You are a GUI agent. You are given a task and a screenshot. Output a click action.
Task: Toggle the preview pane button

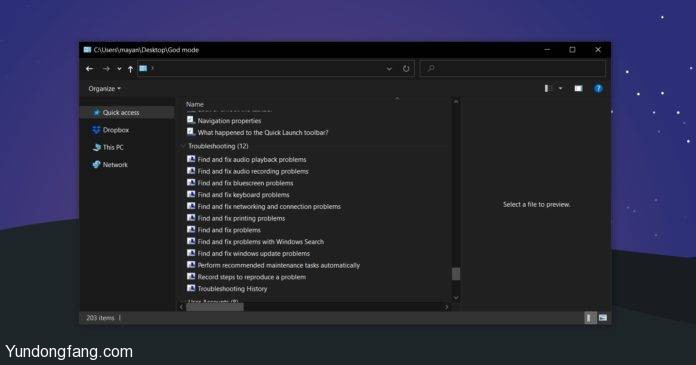tap(578, 88)
